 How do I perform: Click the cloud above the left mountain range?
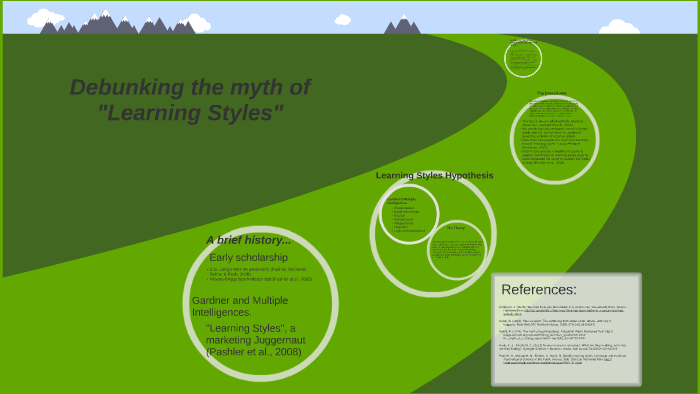pyautogui.click(x=45, y=18)
